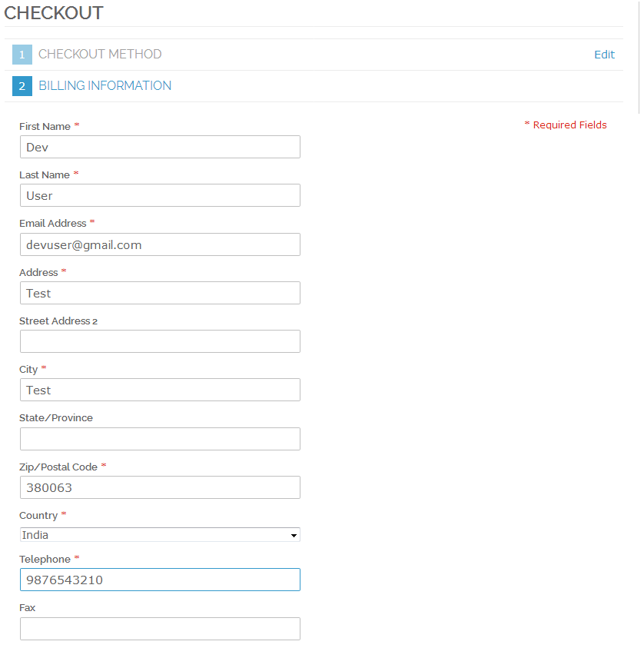Click the Address field containing Test

(x=160, y=293)
